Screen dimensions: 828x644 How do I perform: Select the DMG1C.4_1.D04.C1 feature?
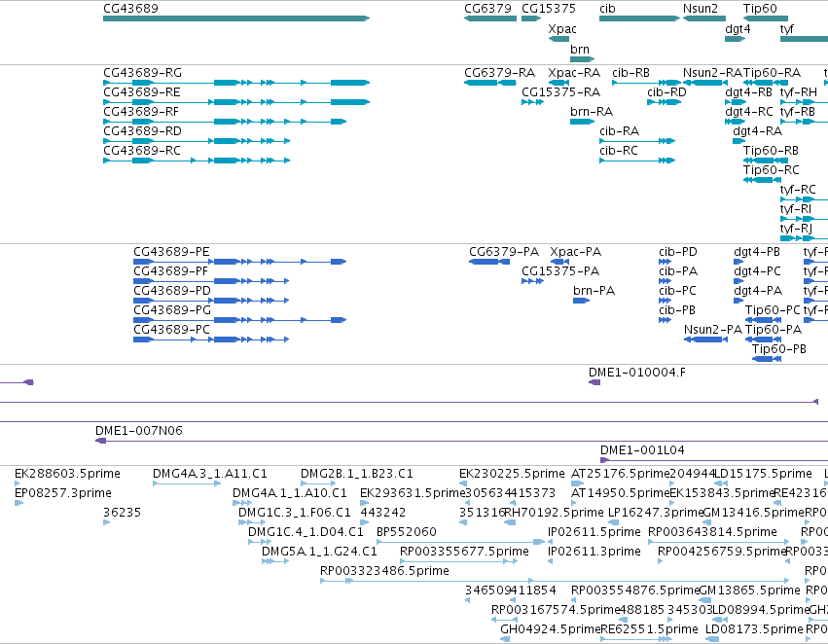tap(260, 542)
